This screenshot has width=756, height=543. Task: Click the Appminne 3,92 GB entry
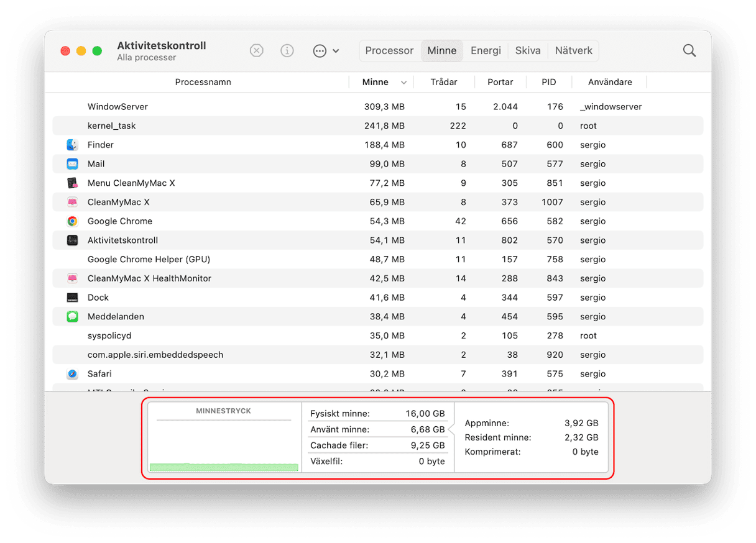coord(532,422)
